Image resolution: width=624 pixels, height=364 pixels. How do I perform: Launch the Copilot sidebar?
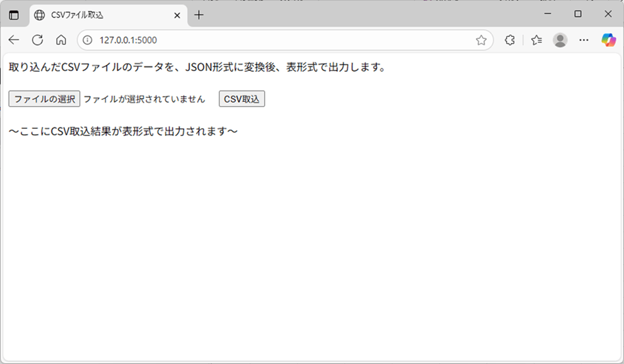609,40
